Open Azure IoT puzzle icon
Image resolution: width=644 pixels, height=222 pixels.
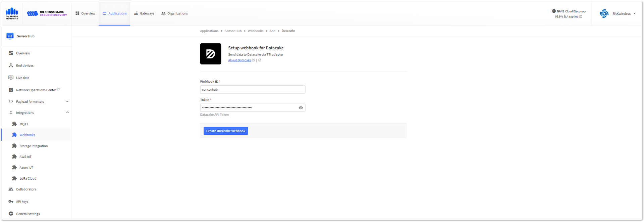[x=14, y=167]
